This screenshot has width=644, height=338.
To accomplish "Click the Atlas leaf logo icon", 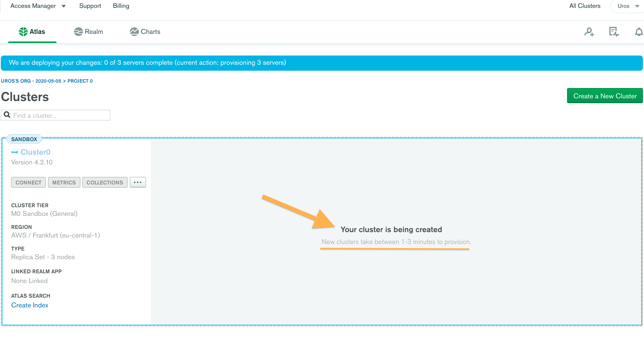I will (x=23, y=32).
